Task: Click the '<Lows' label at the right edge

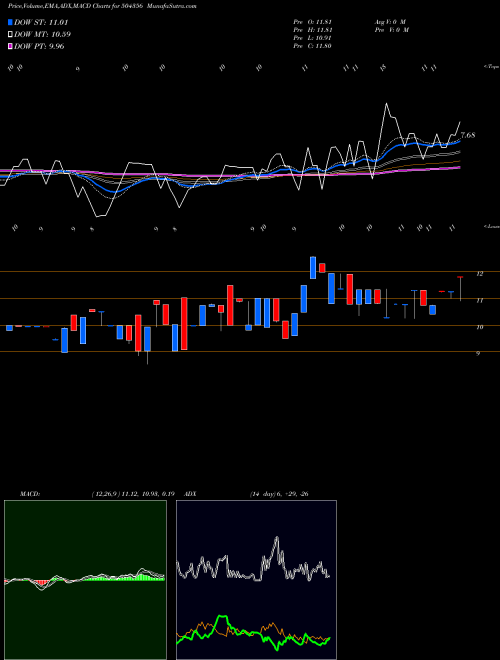Action: coord(491,226)
